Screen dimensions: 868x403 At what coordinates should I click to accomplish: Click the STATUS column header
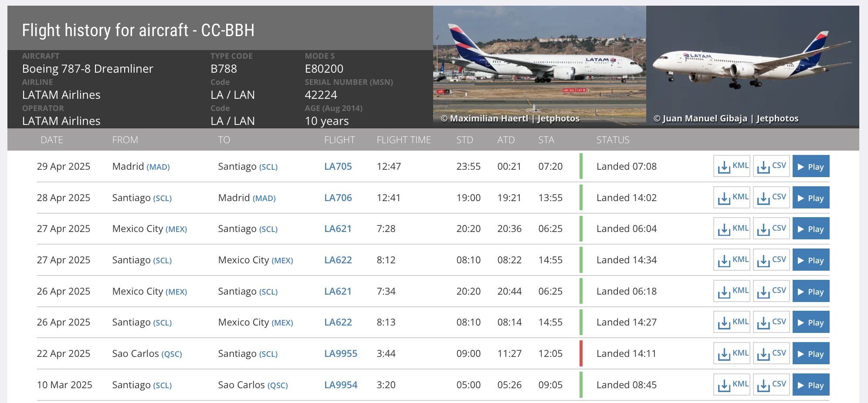(613, 140)
